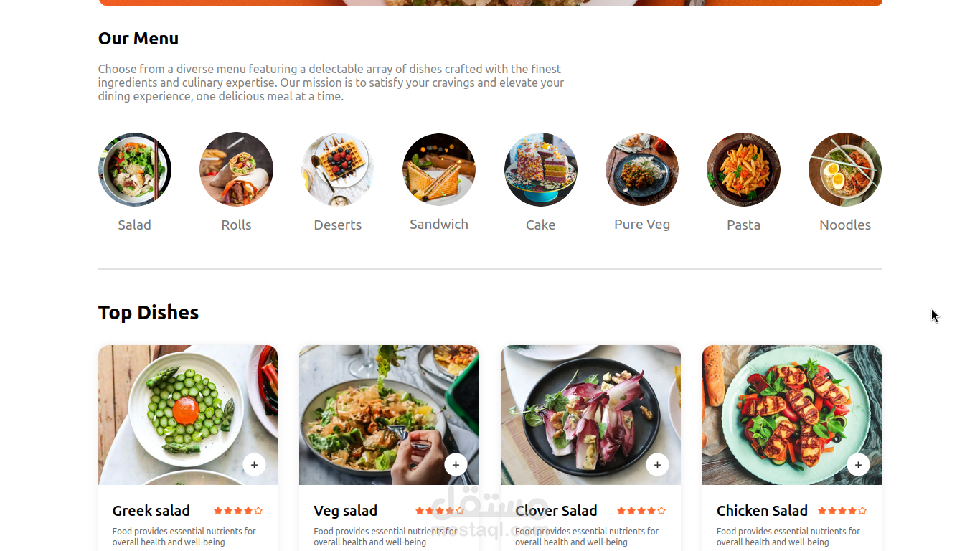Screen dimensions: 980x551
Task: Add Veg salad with plus button
Action: (456, 465)
